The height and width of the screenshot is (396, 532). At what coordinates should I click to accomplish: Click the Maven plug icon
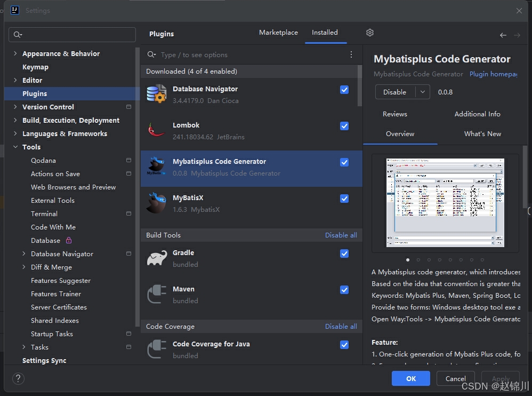(x=157, y=294)
